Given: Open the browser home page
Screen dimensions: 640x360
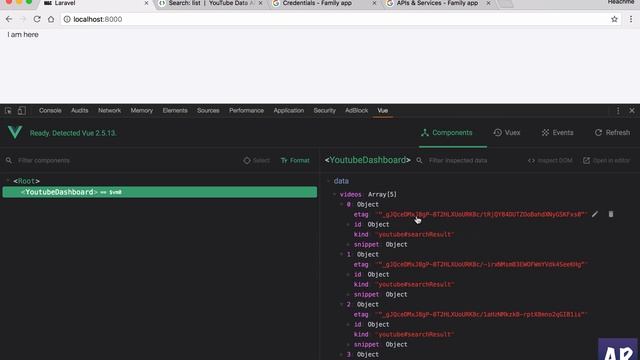Looking at the screenshot, I should click(51, 19).
